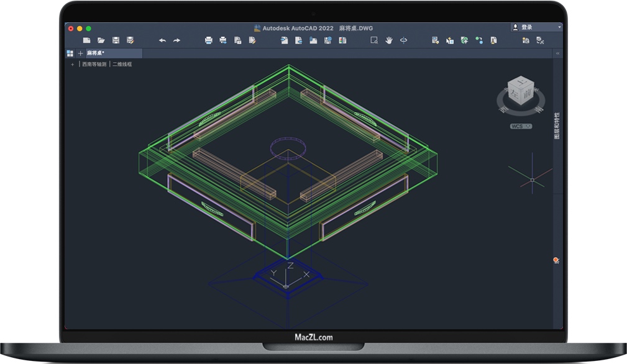Undo the last action
The image size is (627, 364).
[162, 40]
